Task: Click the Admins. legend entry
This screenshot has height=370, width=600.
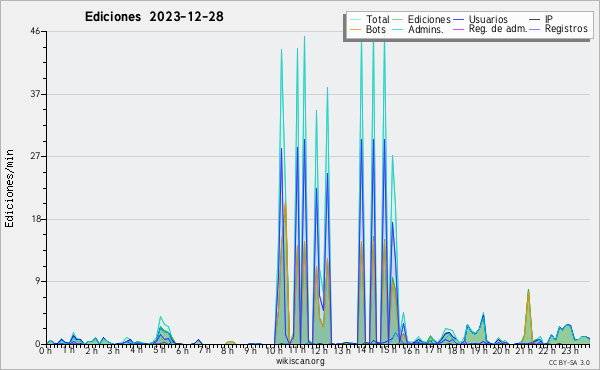Action: pos(418,29)
